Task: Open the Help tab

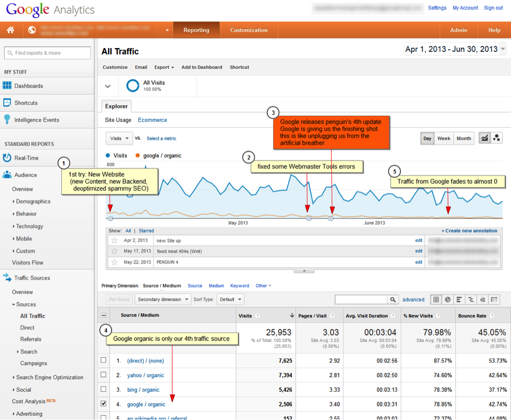Action: tap(494, 30)
